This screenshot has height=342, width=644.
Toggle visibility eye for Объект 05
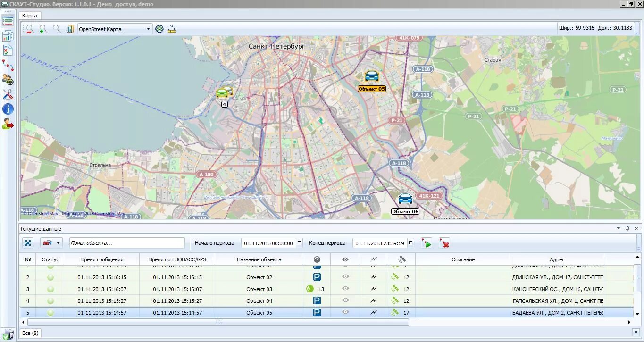[345, 312]
